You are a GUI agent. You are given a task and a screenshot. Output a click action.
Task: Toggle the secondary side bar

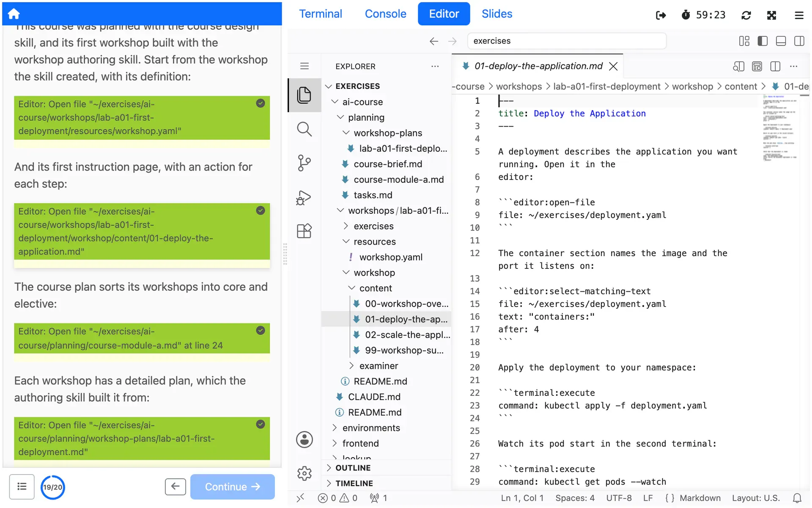(799, 41)
